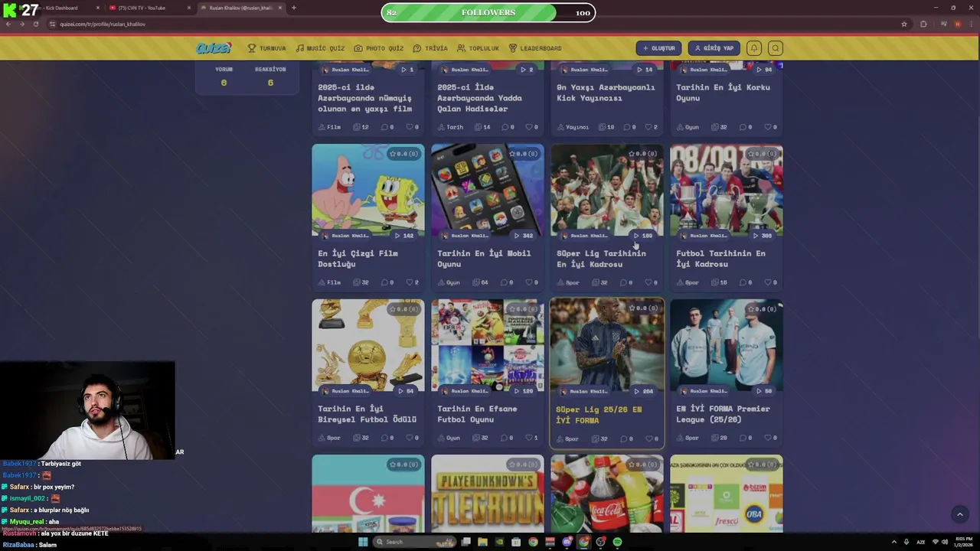
Task: Reload the page with refresh icon
Action: (x=36, y=24)
